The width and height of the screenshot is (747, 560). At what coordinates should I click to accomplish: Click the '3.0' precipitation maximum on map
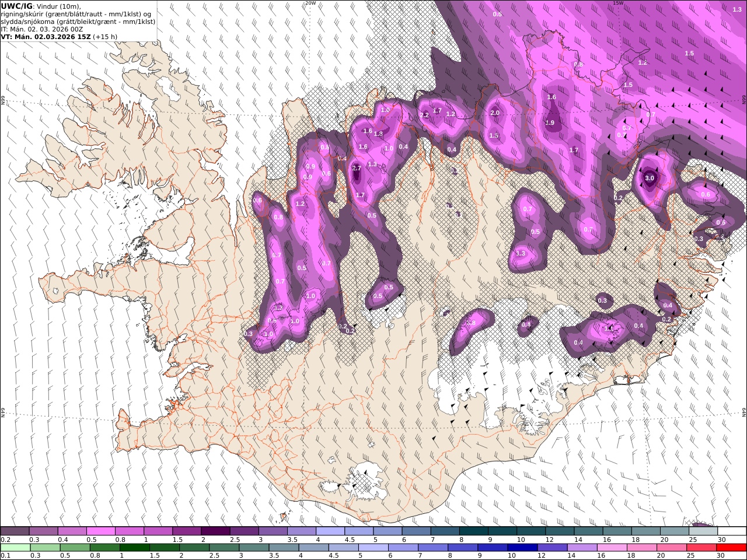tap(650, 178)
